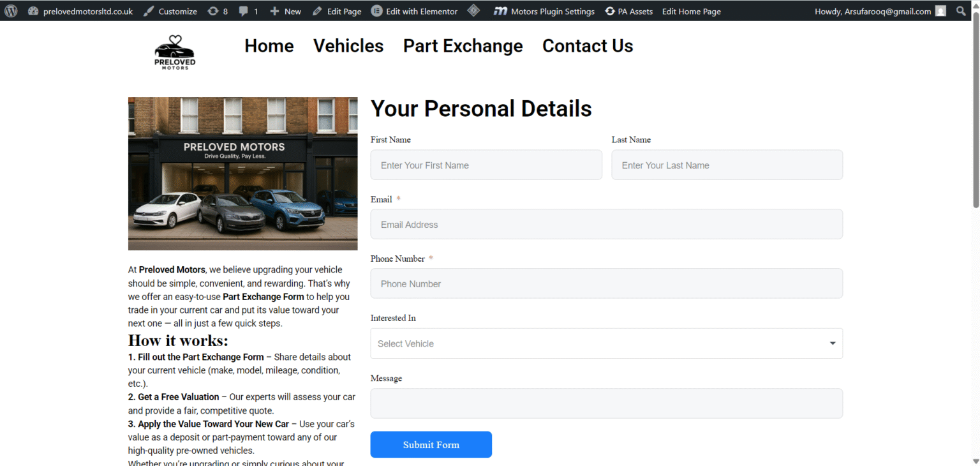
Task: Expand the Select Vehicle chevron arrow
Action: 832,343
